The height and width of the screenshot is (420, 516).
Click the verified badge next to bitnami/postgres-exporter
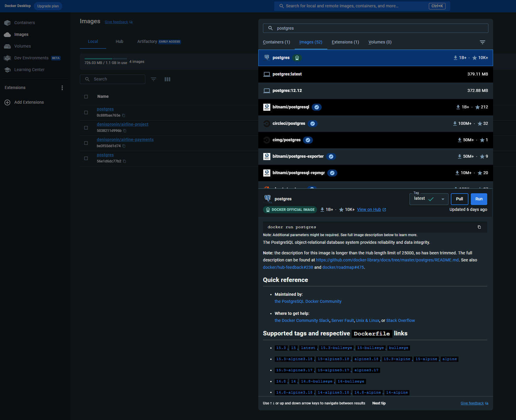point(331,157)
